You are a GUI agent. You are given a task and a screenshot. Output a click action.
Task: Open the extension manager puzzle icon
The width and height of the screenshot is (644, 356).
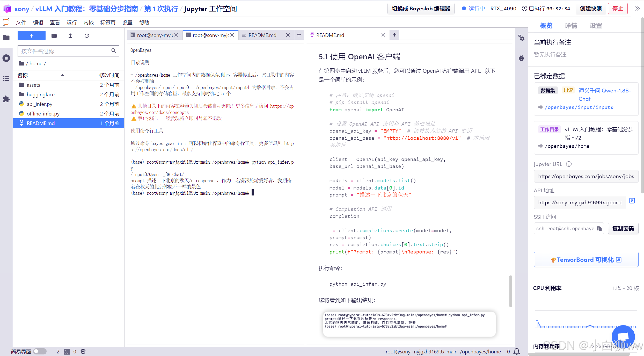click(x=6, y=99)
